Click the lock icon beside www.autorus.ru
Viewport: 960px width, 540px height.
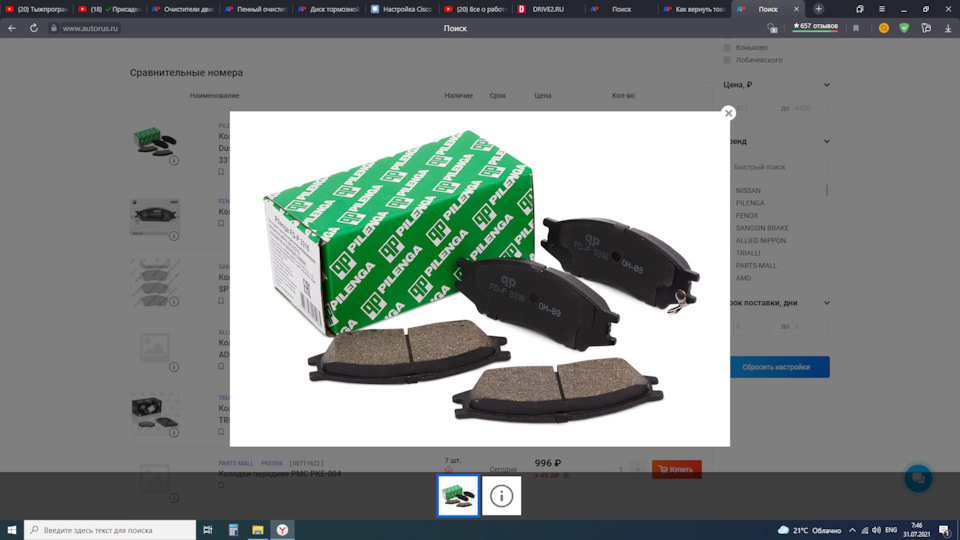[54, 28]
